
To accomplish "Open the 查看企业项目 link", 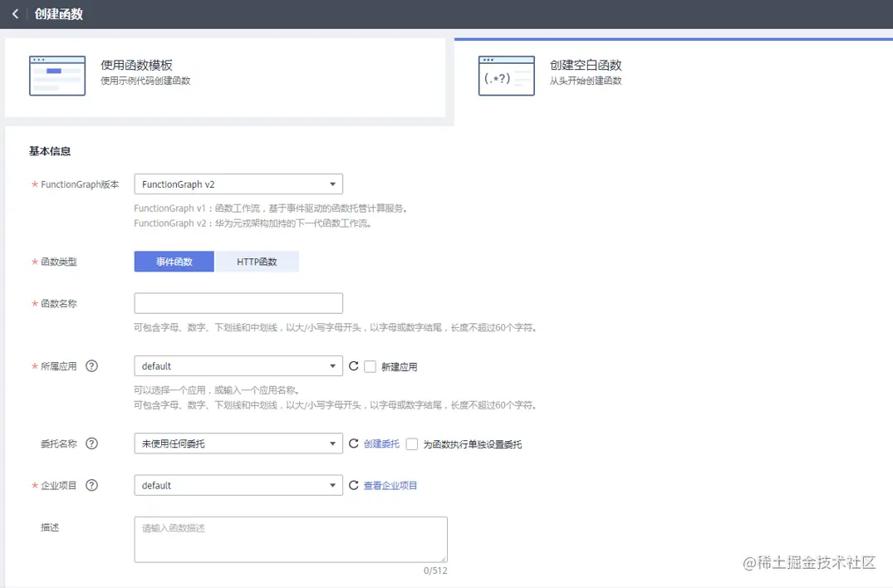I will pyautogui.click(x=390, y=486).
